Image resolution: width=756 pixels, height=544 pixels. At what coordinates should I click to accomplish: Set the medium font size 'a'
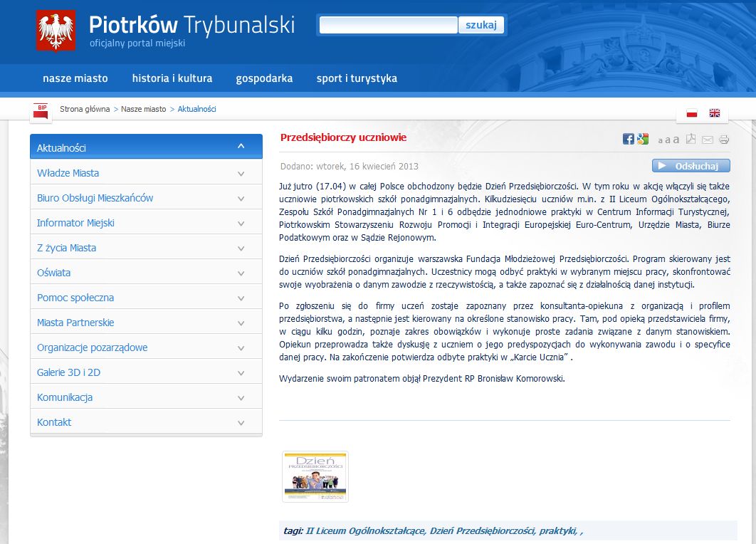click(x=668, y=140)
